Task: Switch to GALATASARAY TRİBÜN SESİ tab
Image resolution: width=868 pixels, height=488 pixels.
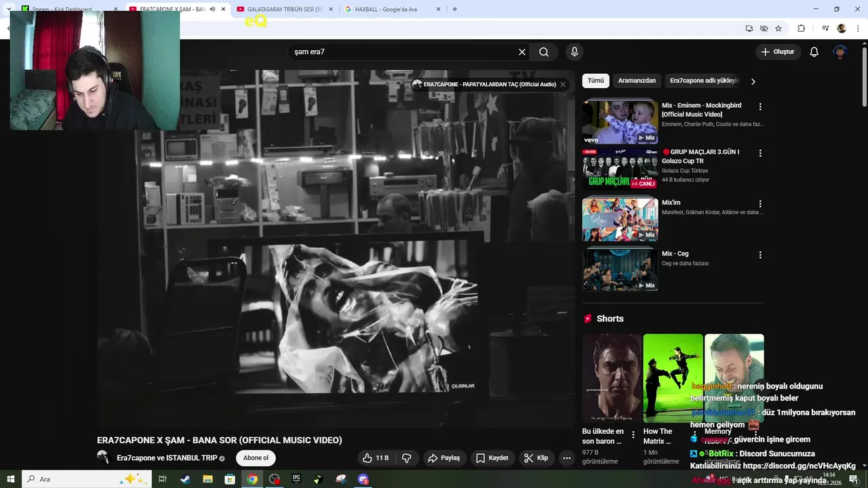Action: point(285,9)
